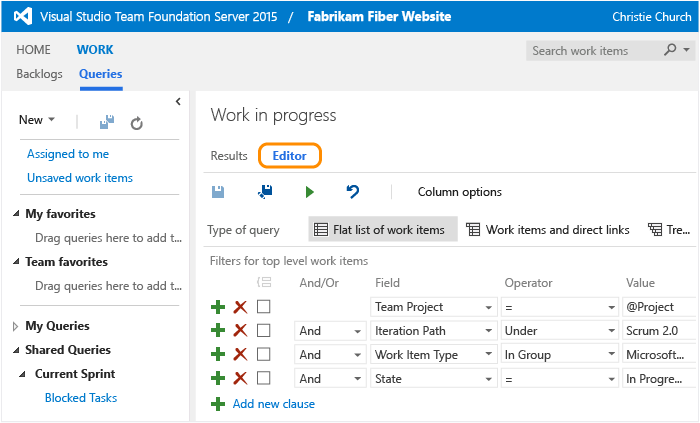Viewport: 700px width, 423px height.
Task: Click the save all queries icon in left pane
Action: tap(107, 122)
